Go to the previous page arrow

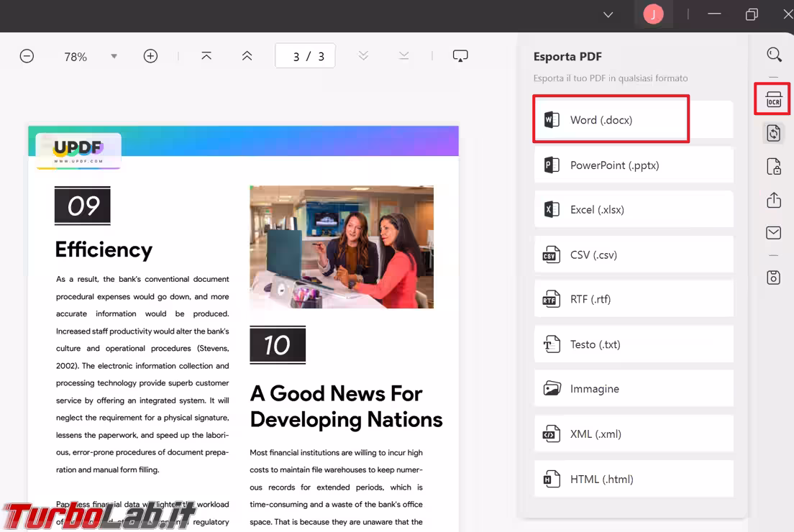coord(247,56)
